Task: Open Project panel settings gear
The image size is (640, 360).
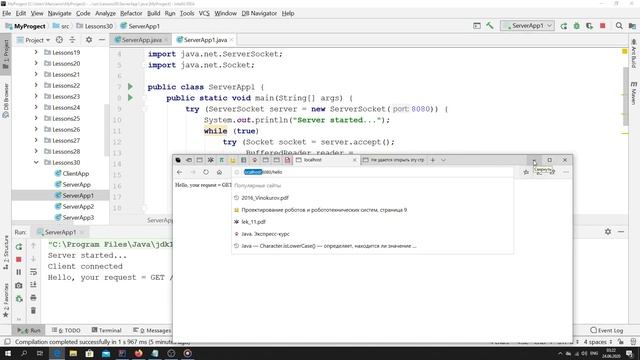Action: (89, 40)
